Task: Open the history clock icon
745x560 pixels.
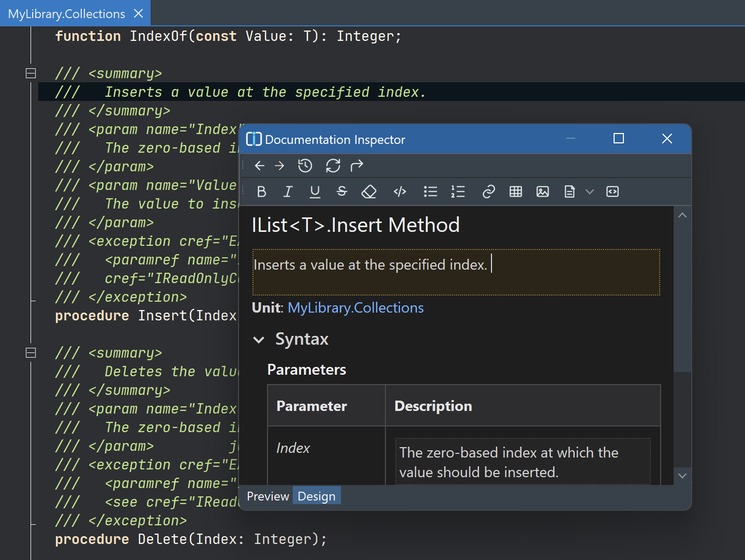Action: coord(305,166)
